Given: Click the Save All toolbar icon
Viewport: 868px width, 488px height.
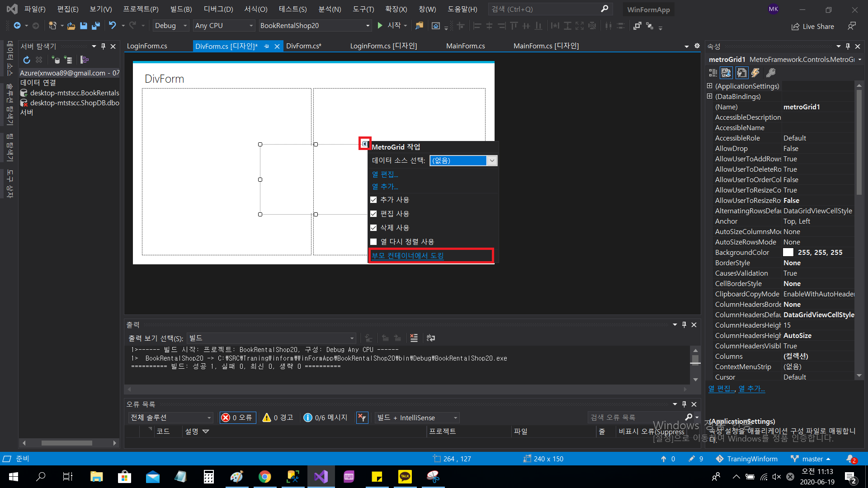Looking at the screenshot, I should (96, 26).
